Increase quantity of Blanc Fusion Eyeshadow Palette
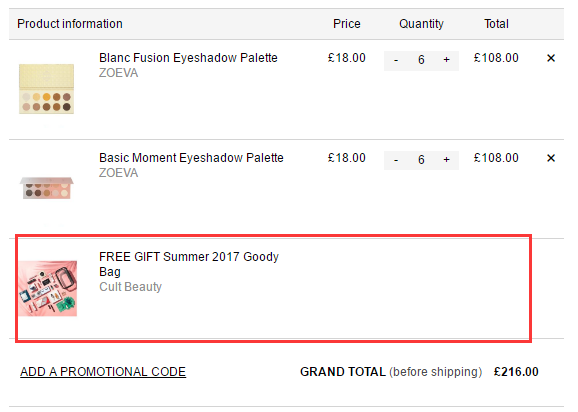Screen dimensions: 578x412 446,60
